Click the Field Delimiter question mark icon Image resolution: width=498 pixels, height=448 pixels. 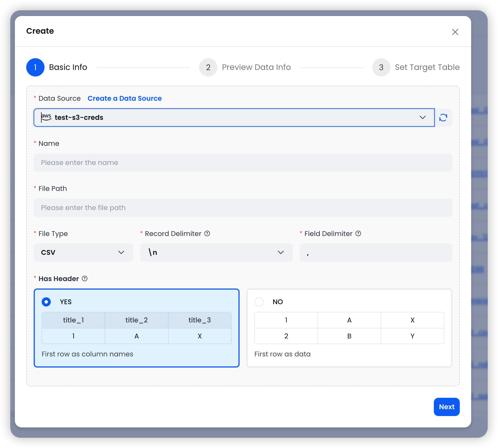pyautogui.click(x=358, y=233)
